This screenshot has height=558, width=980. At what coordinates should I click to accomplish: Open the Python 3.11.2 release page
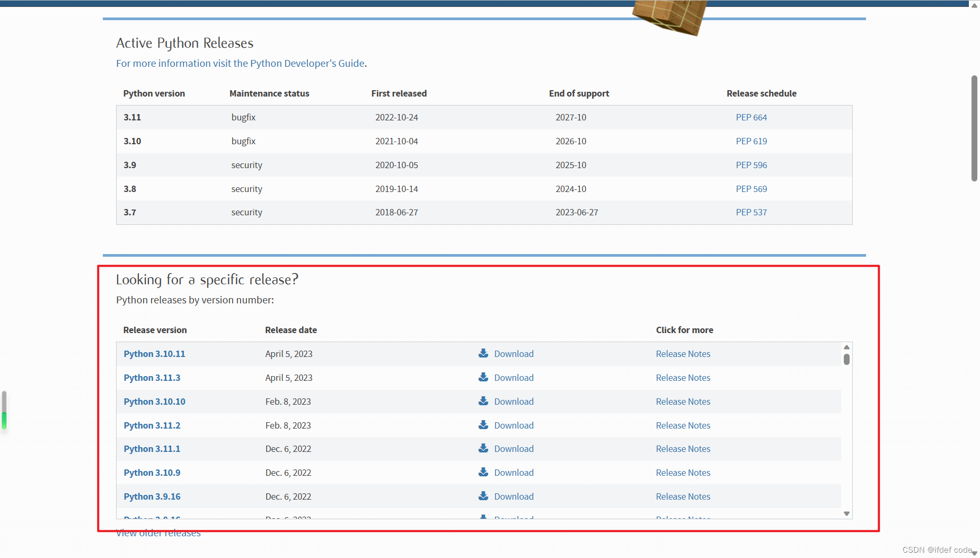point(152,425)
